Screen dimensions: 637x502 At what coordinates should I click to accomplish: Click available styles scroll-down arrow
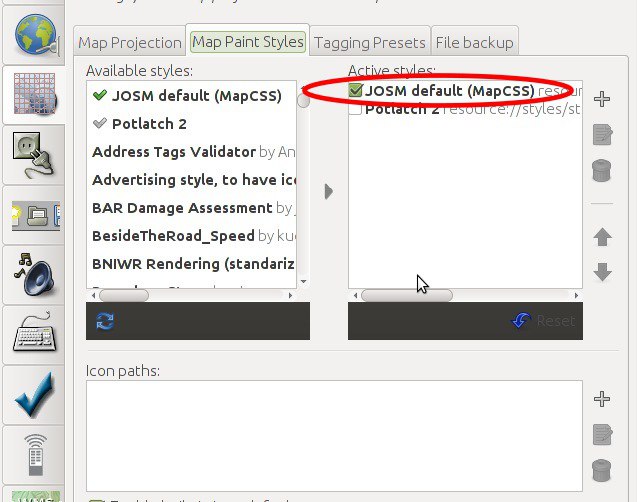[303, 281]
